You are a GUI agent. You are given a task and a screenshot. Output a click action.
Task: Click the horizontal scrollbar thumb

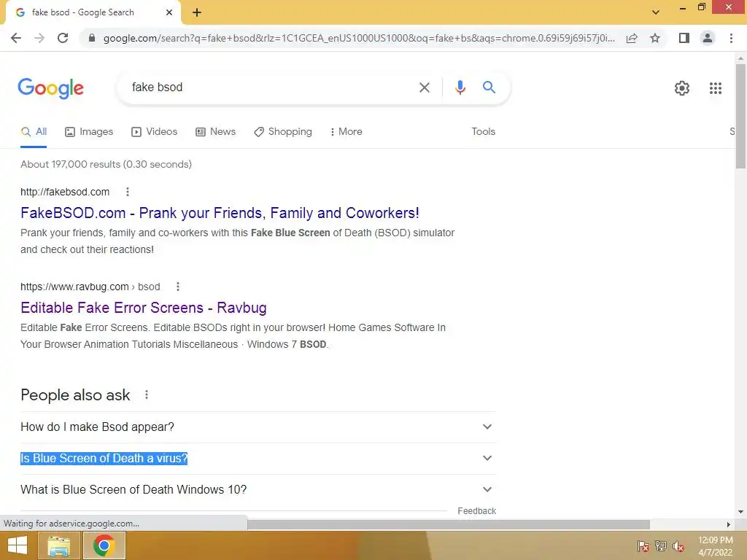[449, 524]
